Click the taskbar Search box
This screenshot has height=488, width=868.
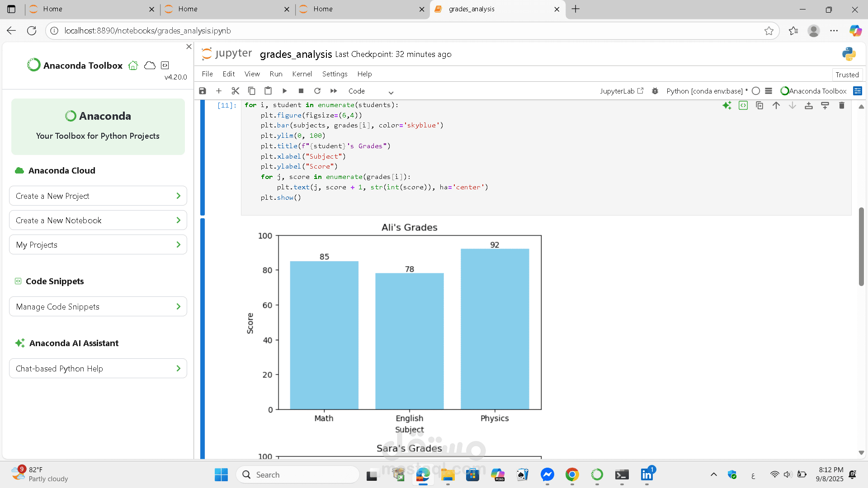[x=297, y=474]
